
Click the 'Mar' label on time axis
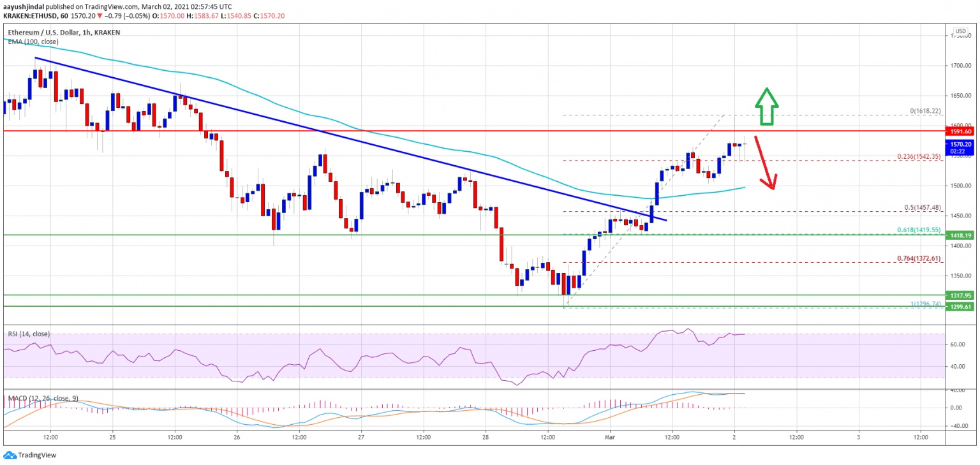click(610, 438)
